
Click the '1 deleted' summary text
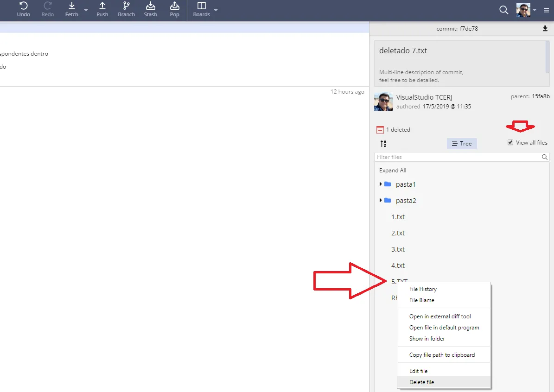[x=398, y=130]
